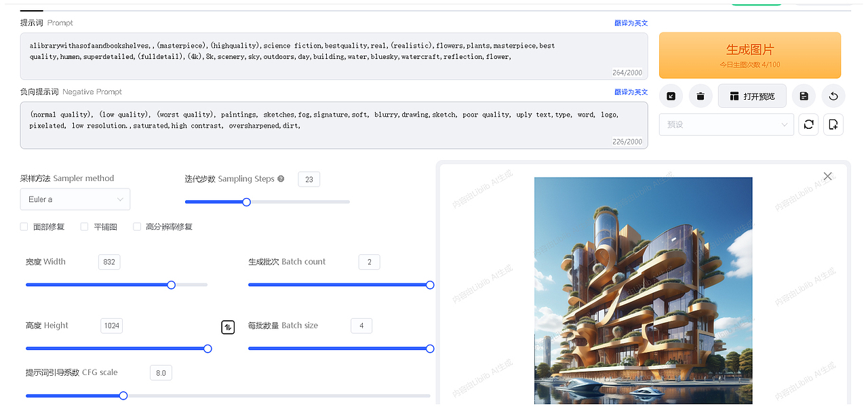Click the 今日生图次数 4/100 text
868x411 pixels.
[x=750, y=65]
